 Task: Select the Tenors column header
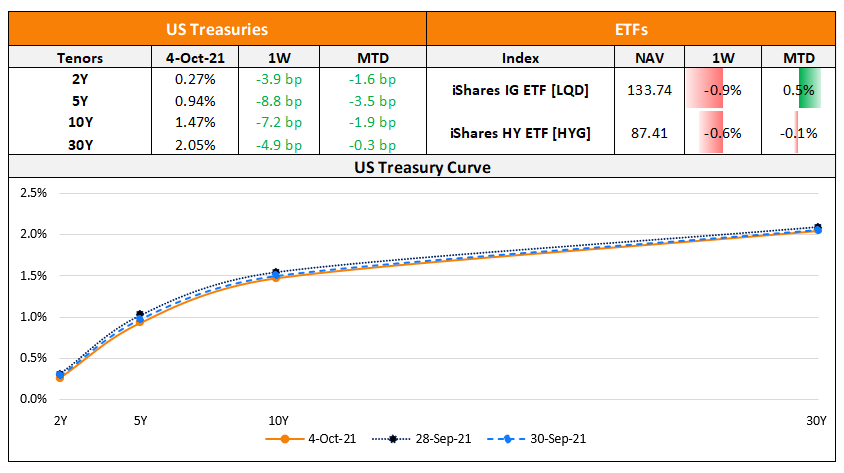coord(80,58)
